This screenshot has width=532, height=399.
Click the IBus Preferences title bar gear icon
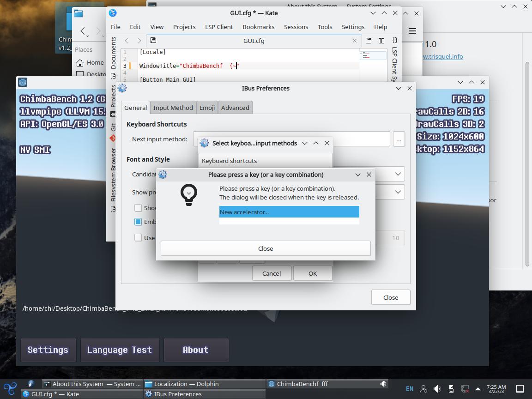(x=122, y=88)
